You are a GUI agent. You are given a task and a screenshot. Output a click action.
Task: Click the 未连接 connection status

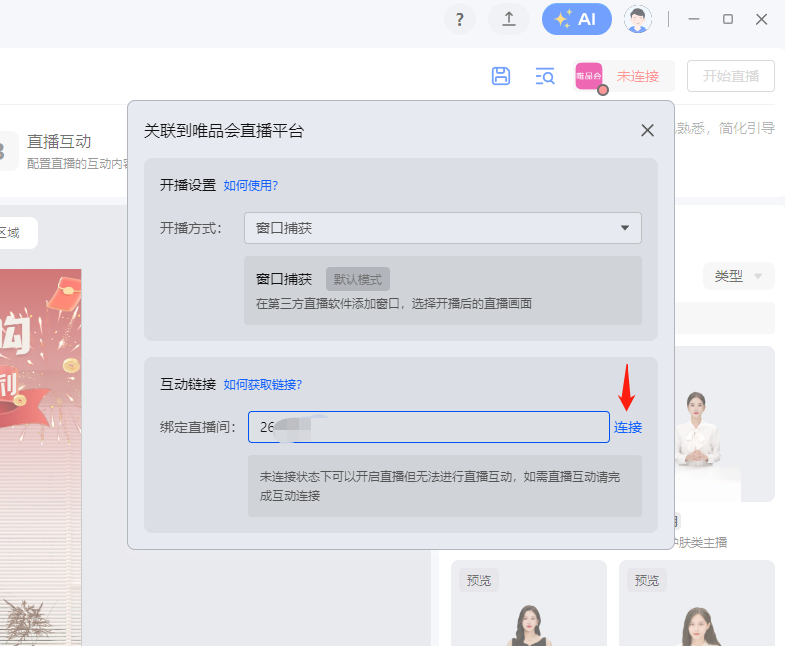pos(638,76)
